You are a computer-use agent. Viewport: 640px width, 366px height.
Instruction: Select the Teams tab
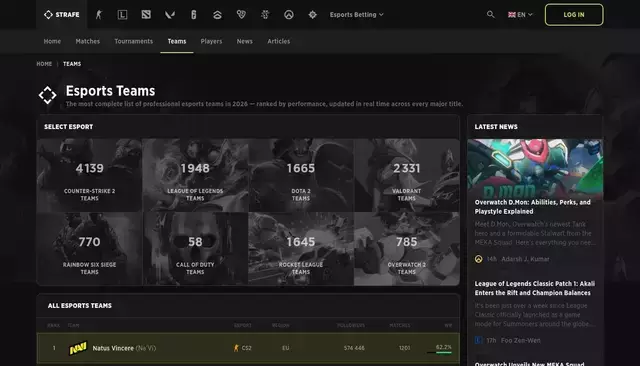point(177,41)
